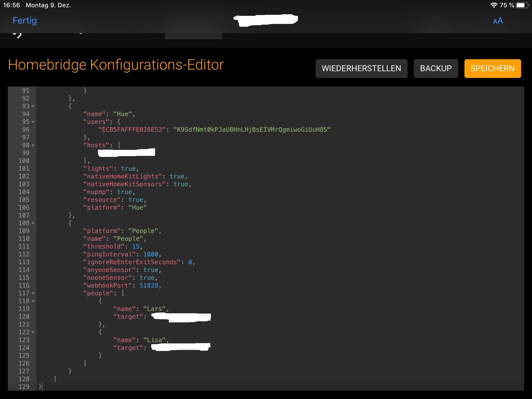Tap Fertig to close the view
This screenshot has height=399, width=532.
[25, 21]
